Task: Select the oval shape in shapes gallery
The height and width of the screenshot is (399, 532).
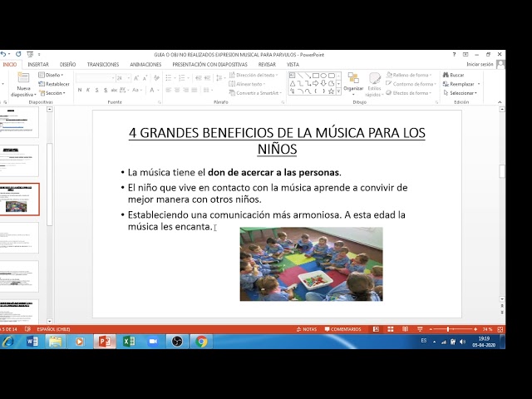Action: tap(323, 76)
